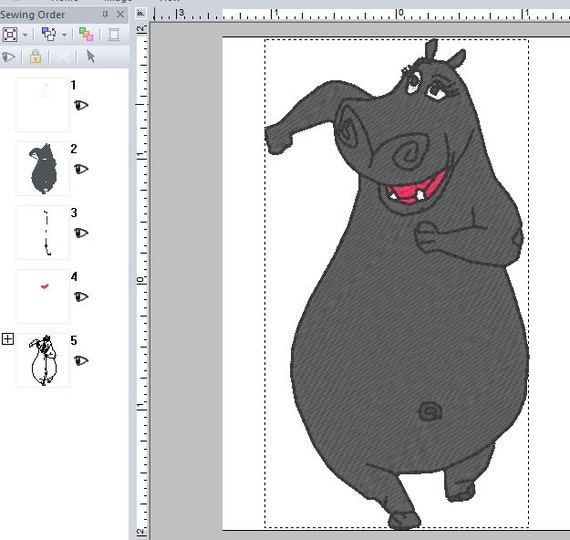The image size is (570, 540).
Task: Open the dropdown beside the overlapping-squares icon
Action: tap(64, 35)
